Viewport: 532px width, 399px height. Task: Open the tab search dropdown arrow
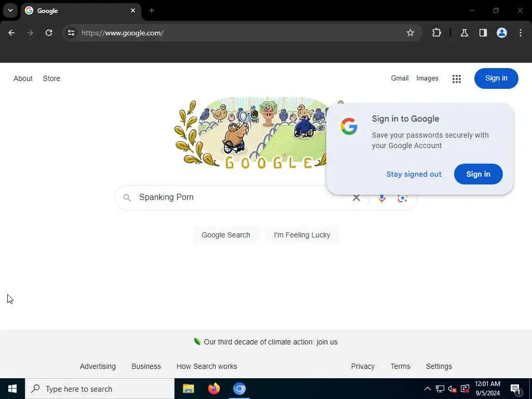tap(10, 10)
